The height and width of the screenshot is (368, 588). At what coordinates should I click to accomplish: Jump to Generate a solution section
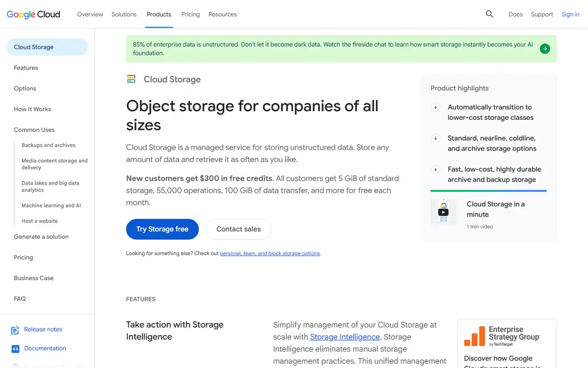click(41, 237)
